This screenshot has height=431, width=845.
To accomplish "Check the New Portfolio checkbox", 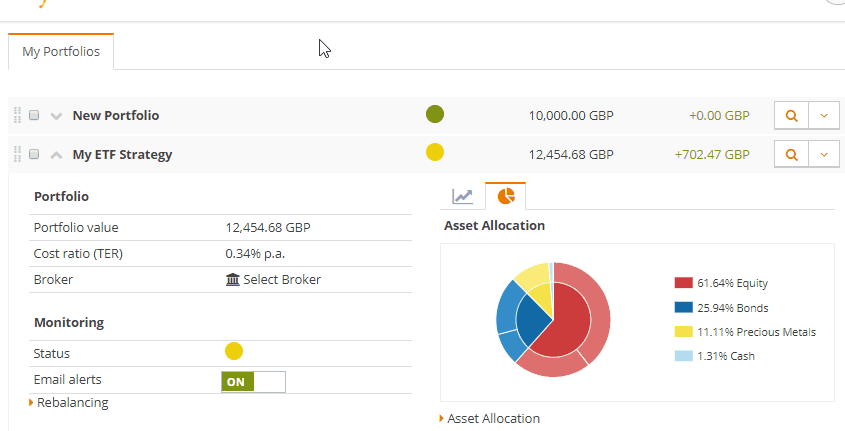I will click(x=34, y=116).
